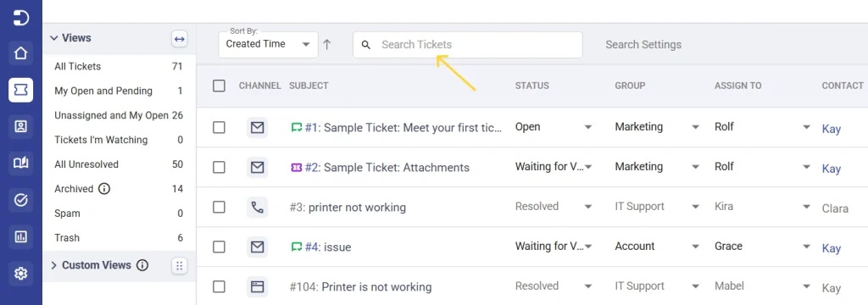Open ticket #3 printer not working
Screen dimensions: 868x305
[x=348, y=208]
